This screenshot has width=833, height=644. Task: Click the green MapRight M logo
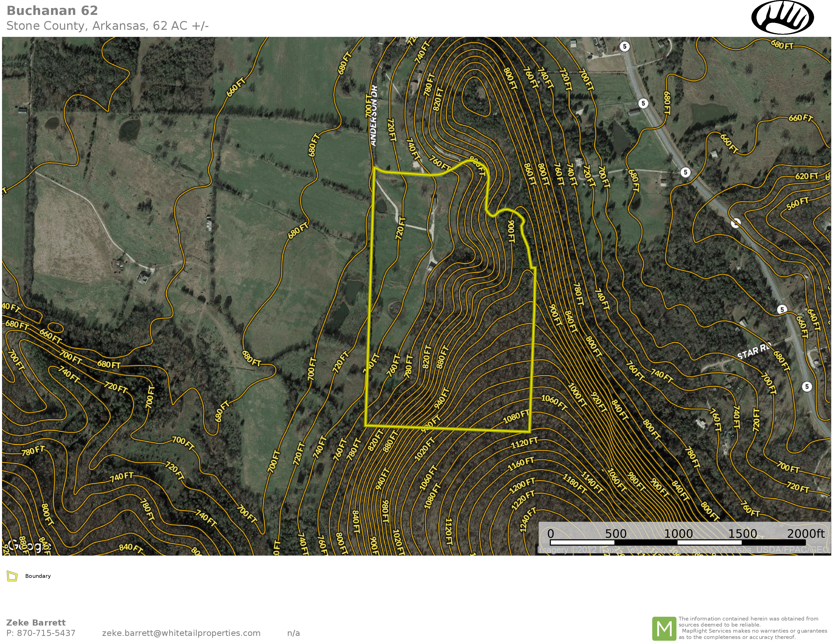(664, 628)
